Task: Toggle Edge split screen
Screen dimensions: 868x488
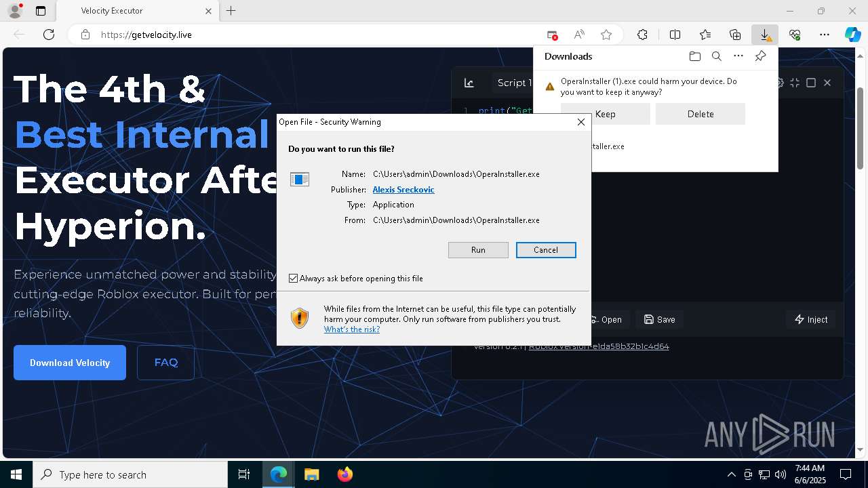Action: pyautogui.click(x=675, y=35)
